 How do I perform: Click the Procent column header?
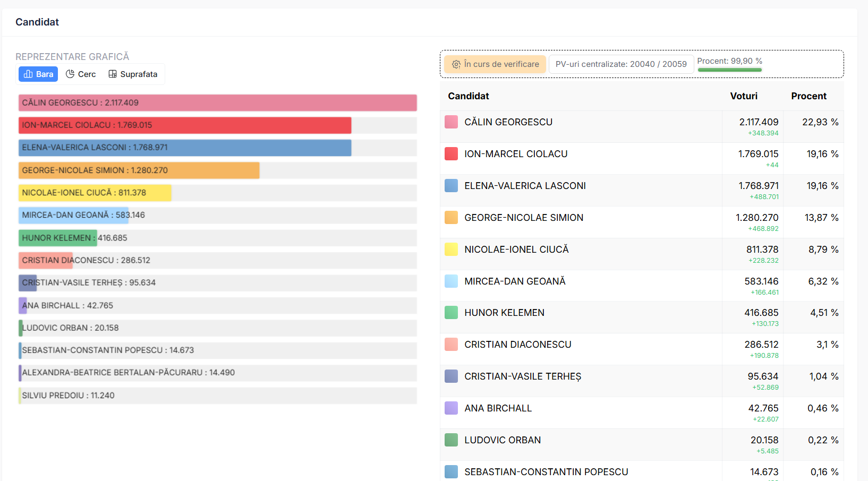808,96
